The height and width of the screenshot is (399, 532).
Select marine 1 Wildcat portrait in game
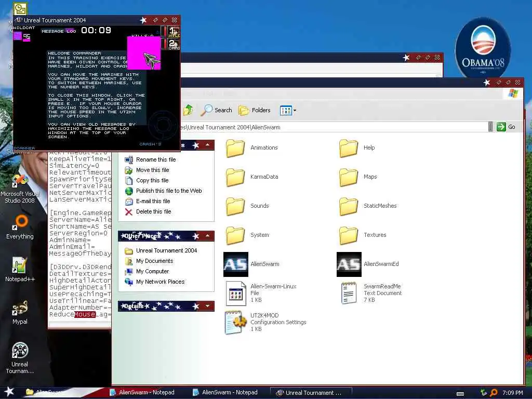coord(174,32)
